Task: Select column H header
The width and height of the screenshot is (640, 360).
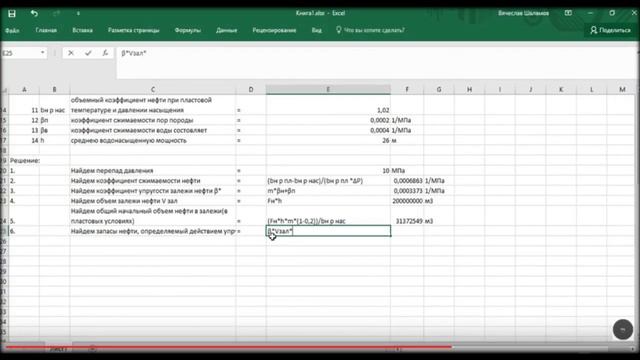Action: tap(469, 89)
